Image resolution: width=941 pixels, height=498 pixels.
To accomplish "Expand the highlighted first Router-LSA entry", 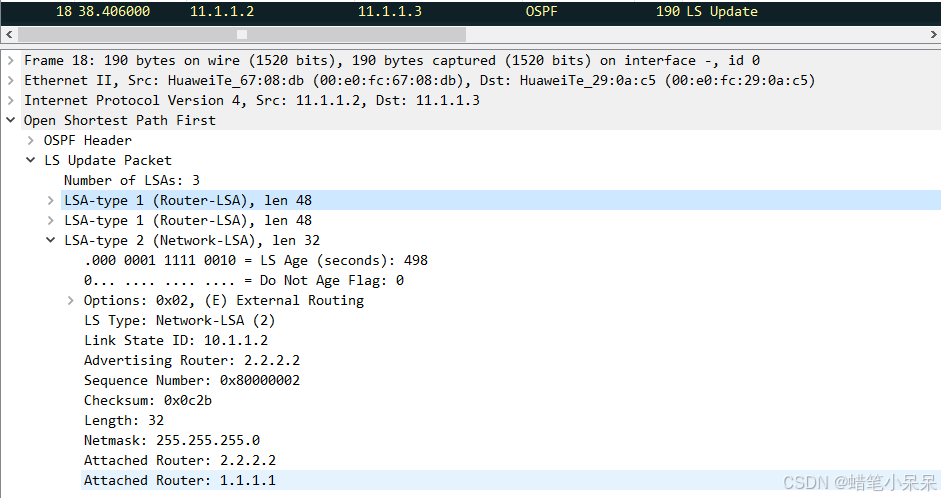I will coord(50,200).
